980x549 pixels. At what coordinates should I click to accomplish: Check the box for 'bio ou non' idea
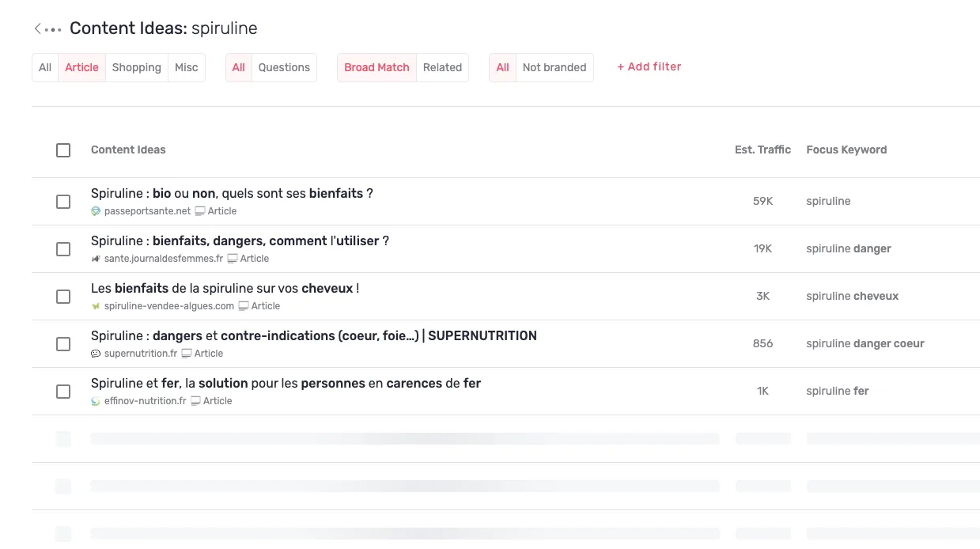(x=63, y=202)
